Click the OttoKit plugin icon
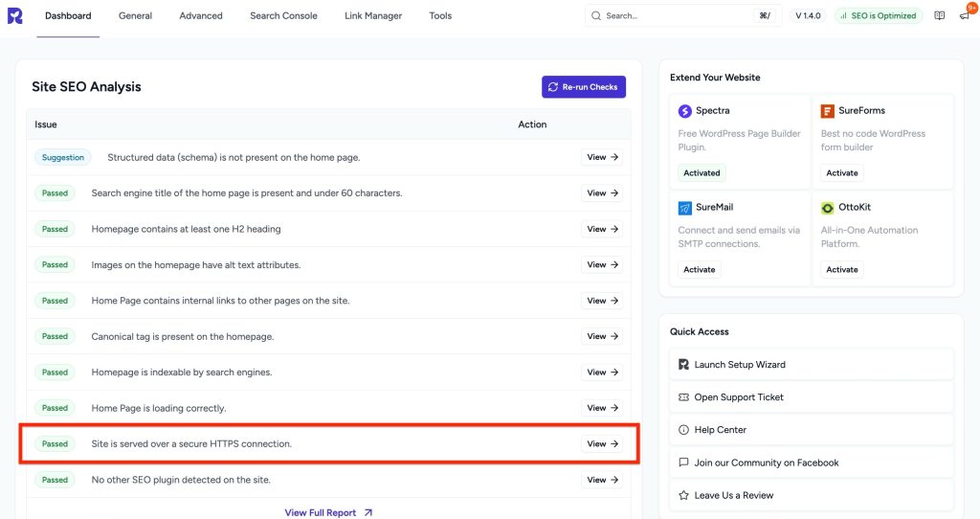Viewport: 980px width, 519px height. click(x=828, y=208)
